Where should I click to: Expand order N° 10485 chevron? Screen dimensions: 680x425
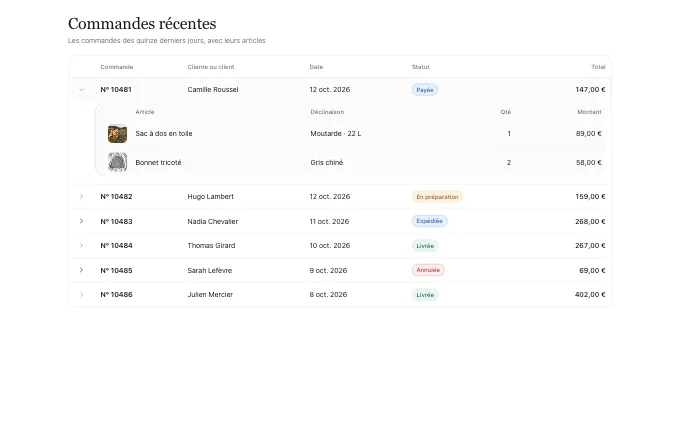click(x=81, y=270)
